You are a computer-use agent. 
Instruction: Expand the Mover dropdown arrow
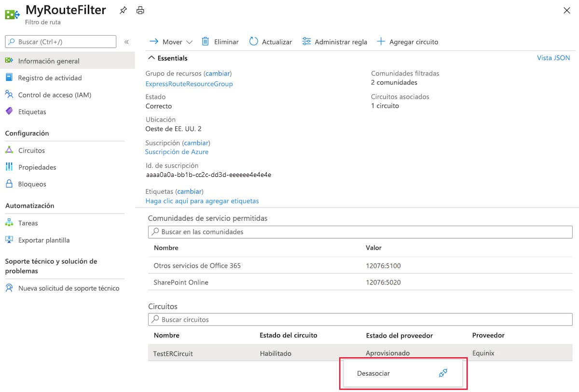click(189, 42)
